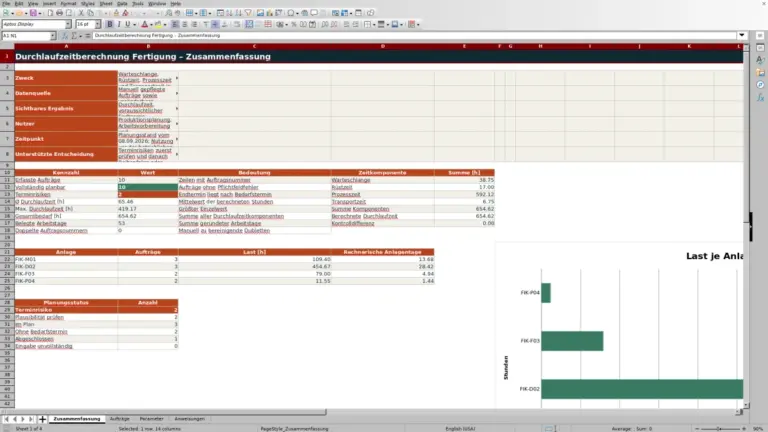
Task: Select the Zusammenfassung sheet tab
Action: point(76,419)
